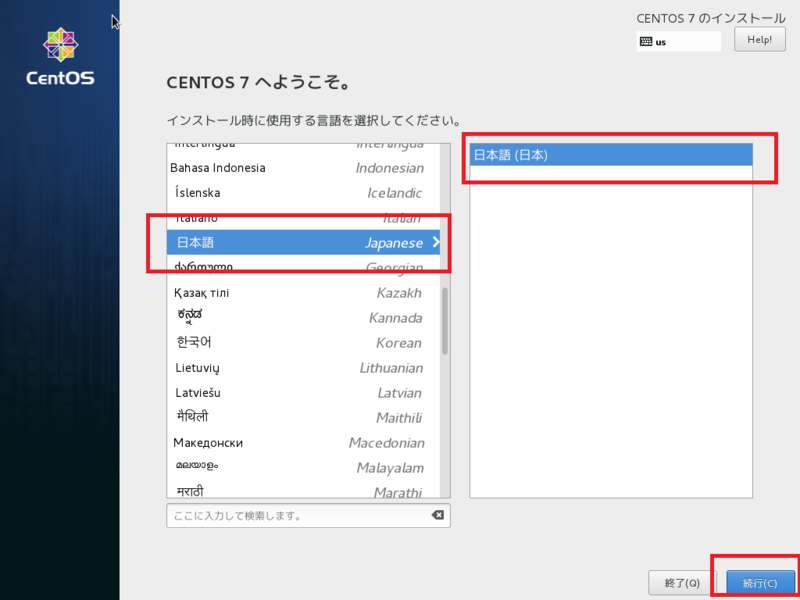Select Bahasa Indonesia language row
Screen dimensions: 800x600
[x=304, y=168]
